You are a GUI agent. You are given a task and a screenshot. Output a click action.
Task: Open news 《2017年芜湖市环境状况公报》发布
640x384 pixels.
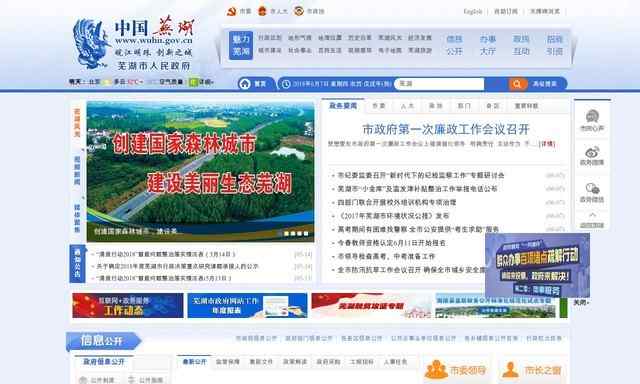coord(393,216)
